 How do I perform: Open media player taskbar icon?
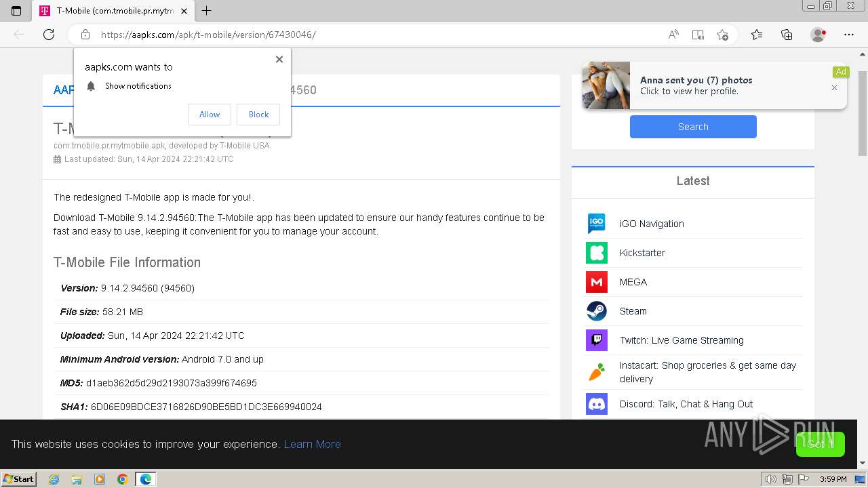(x=100, y=479)
